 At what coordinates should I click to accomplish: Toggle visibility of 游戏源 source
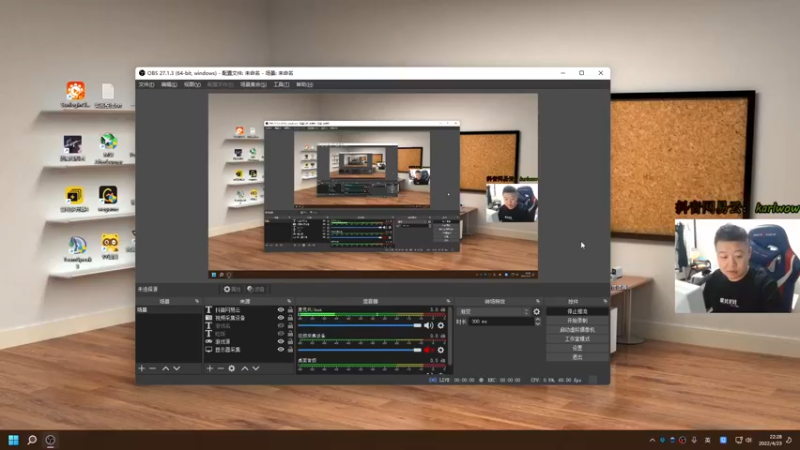tap(281, 341)
